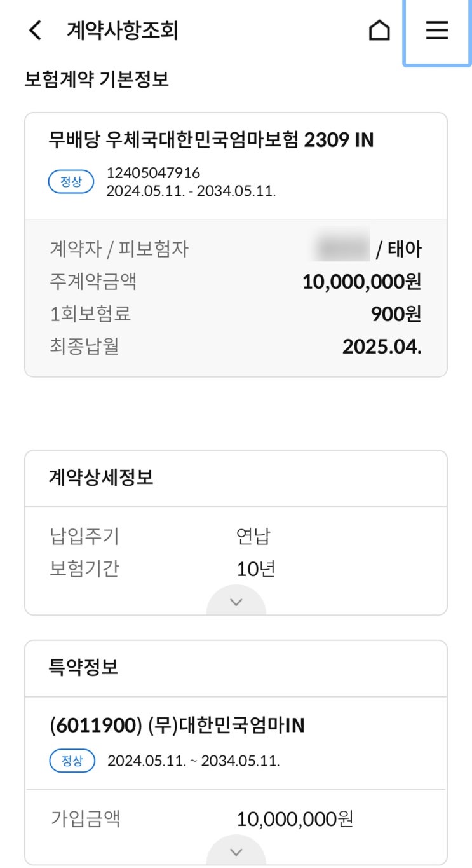Tap the 정상 badge under 특약정보

tap(72, 761)
